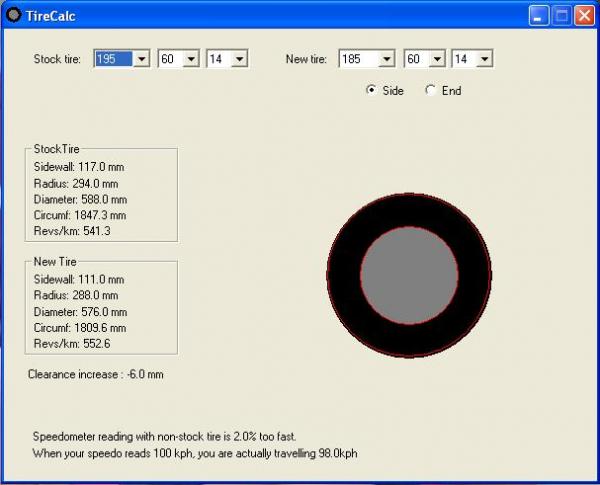Expand the new tire width dropdown arrow
The image size is (600, 485).
(386, 60)
